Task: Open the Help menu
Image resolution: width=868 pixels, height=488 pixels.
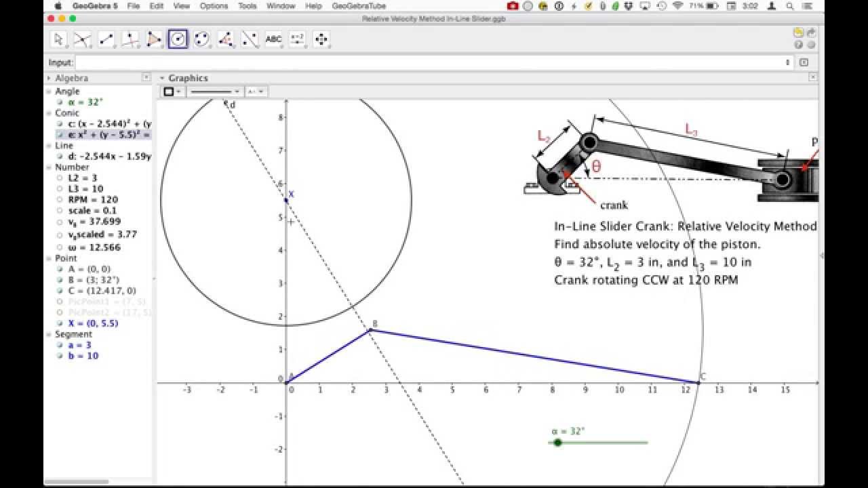Action: click(x=313, y=6)
